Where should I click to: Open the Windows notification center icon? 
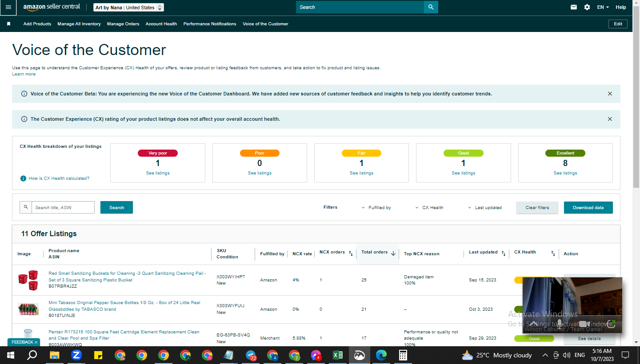[x=625, y=355]
